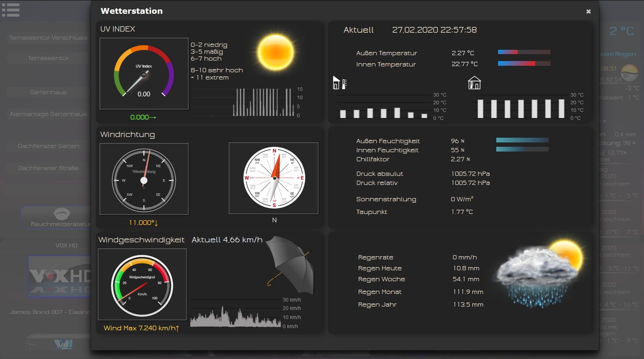Click the white compass rose
The width and height of the screenshot is (644, 359).
274,178
